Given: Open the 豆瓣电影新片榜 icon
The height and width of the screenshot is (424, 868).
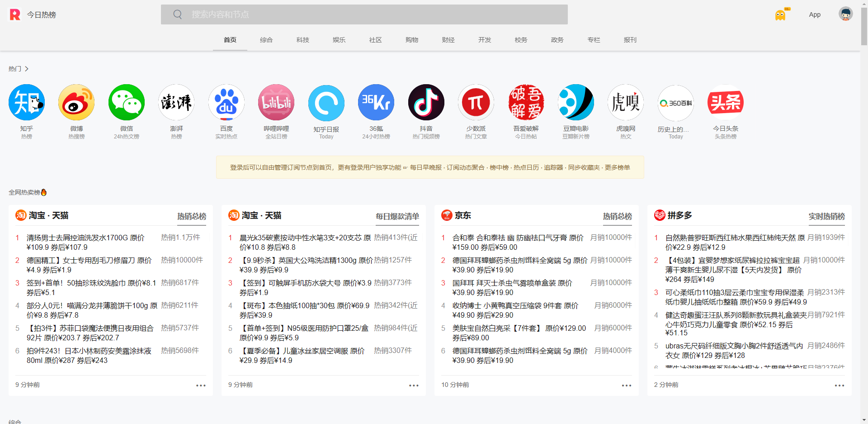Looking at the screenshot, I should [576, 102].
